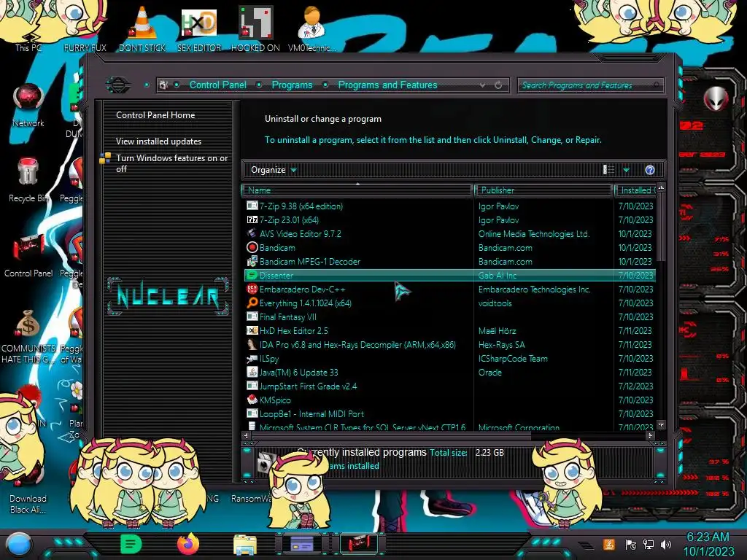Click the volume speaker tray icon
747x560 pixels.
(666, 544)
